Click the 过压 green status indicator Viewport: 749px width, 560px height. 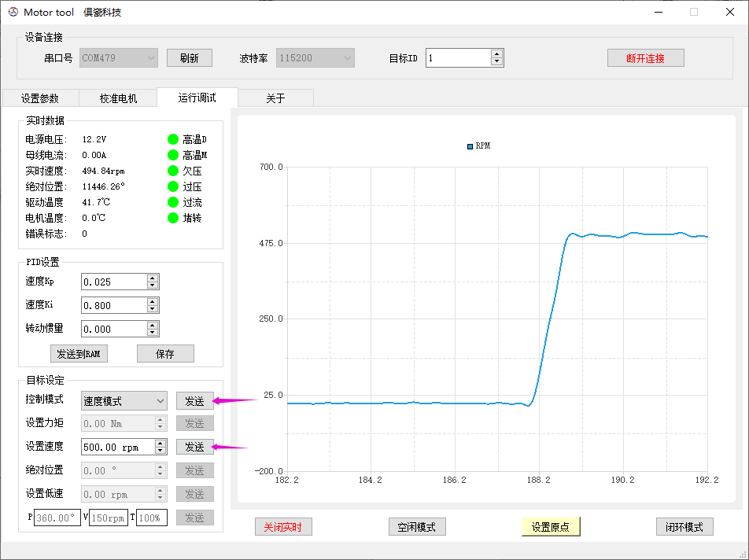(x=173, y=186)
